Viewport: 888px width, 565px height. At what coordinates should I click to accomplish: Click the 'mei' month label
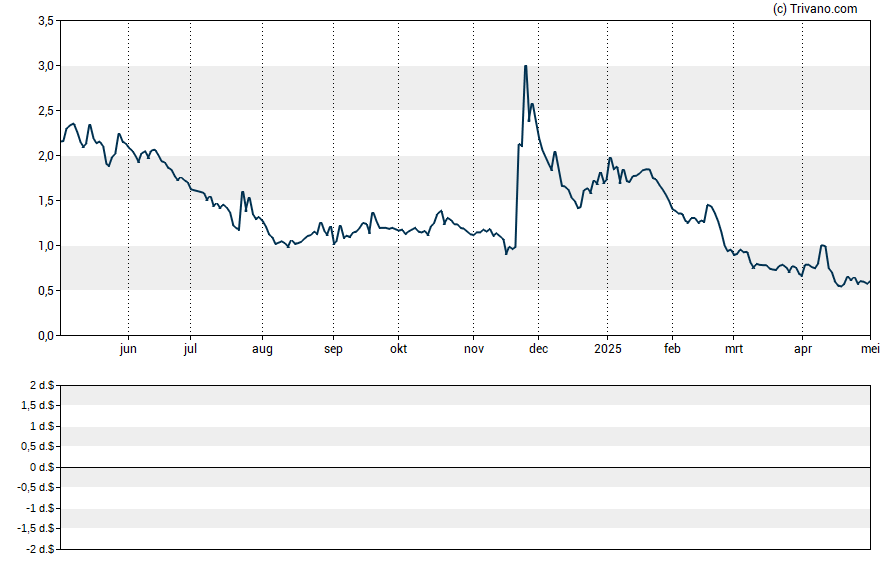click(870, 349)
